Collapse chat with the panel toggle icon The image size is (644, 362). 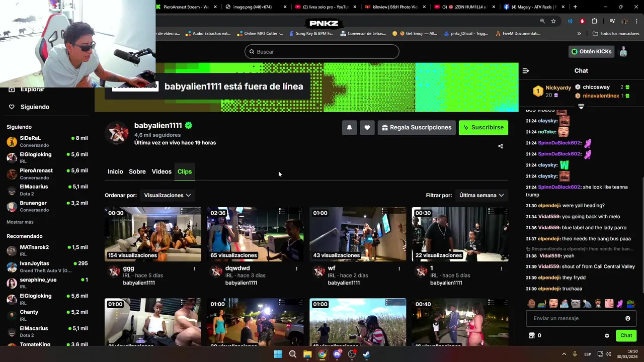[x=526, y=71]
